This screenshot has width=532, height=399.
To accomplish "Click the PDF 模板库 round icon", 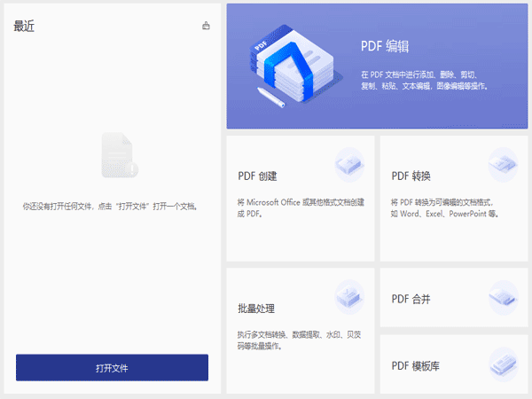I will point(503,364).
